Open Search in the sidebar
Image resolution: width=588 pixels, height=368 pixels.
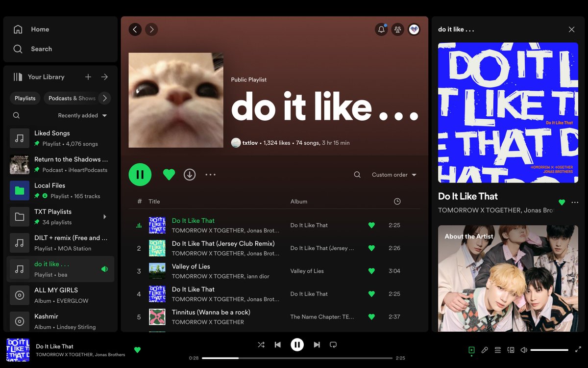[32, 49]
